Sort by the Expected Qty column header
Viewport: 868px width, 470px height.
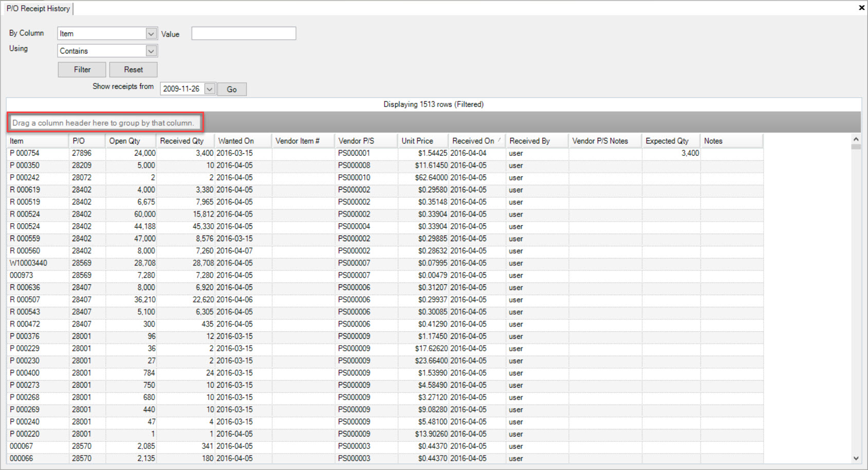coord(671,141)
